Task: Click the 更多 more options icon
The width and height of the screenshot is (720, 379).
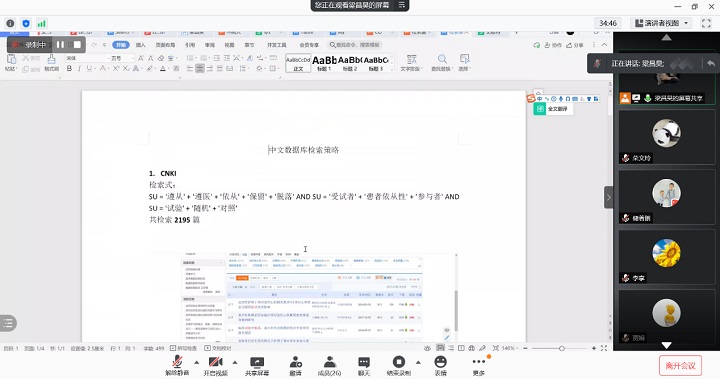Action: pos(478,366)
